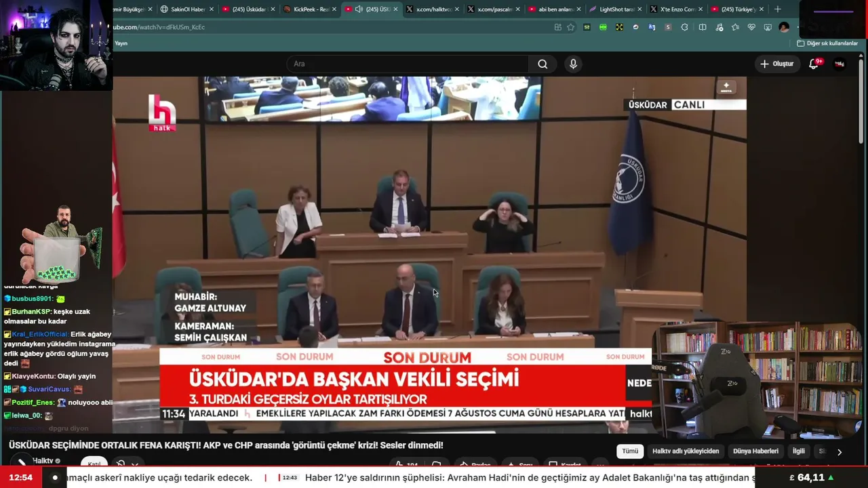The image size is (868, 488).
Task: Click the SuvariCavus chat username
Action: (49, 390)
